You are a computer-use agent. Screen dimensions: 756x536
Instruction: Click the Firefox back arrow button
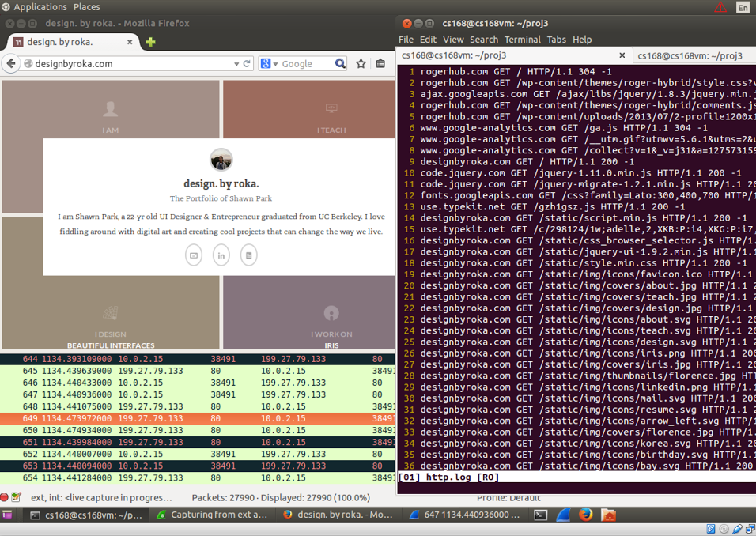tap(11, 64)
